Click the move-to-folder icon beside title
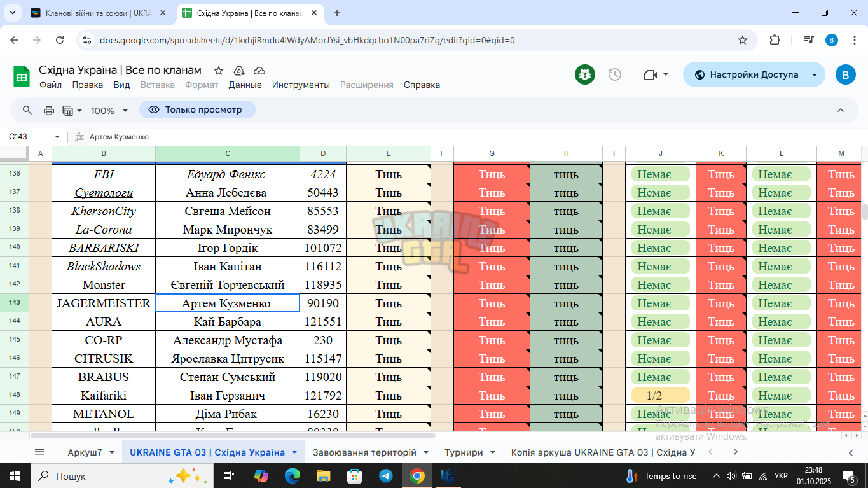The height and width of the screenshot is (488, 868). pos(239,71)
